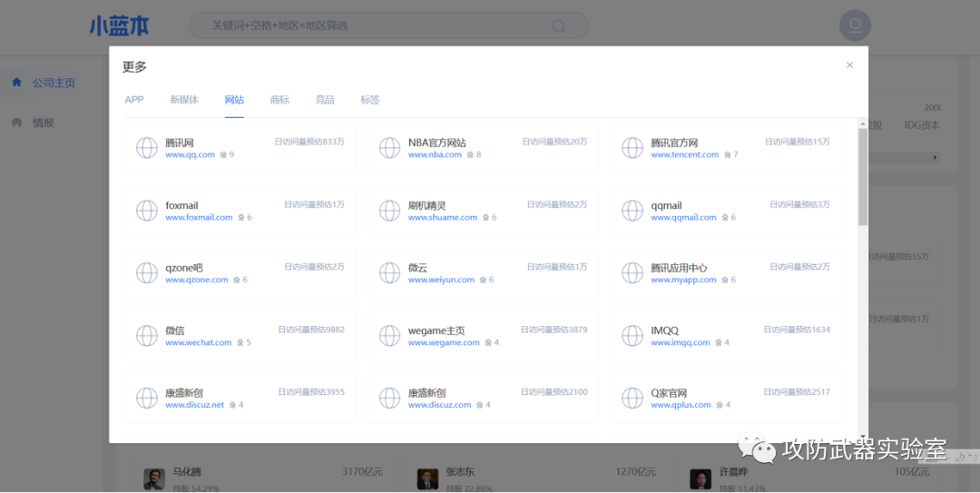Open the 竞品 tab
Viewport: 980px width, 493px height.
click(324, 100)
